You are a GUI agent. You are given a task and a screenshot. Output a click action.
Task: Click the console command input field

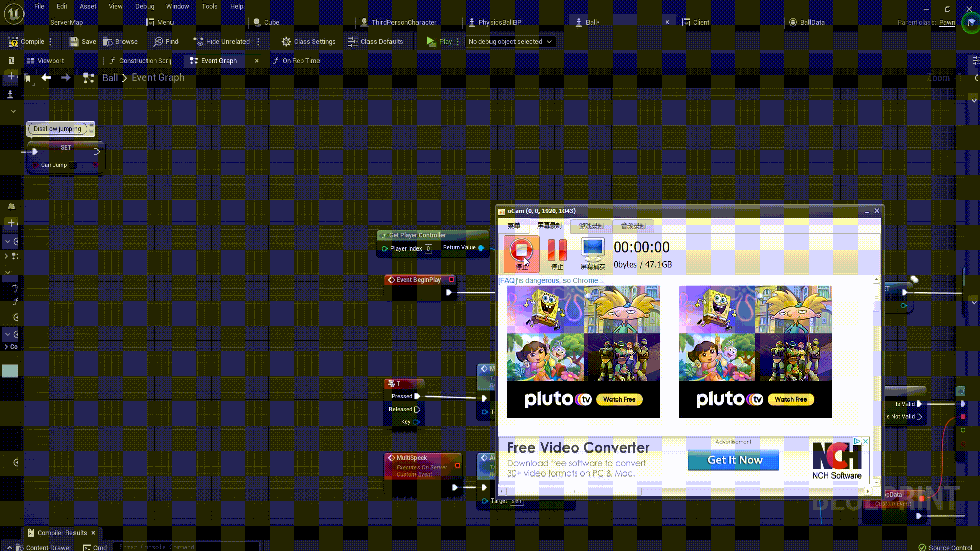pos(186,547)
